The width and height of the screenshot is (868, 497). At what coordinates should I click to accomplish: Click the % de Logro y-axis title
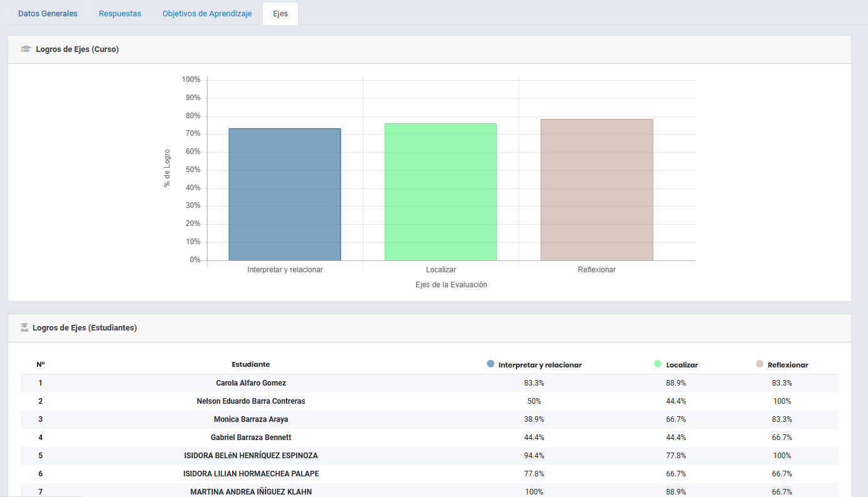(x=167, y=168)
